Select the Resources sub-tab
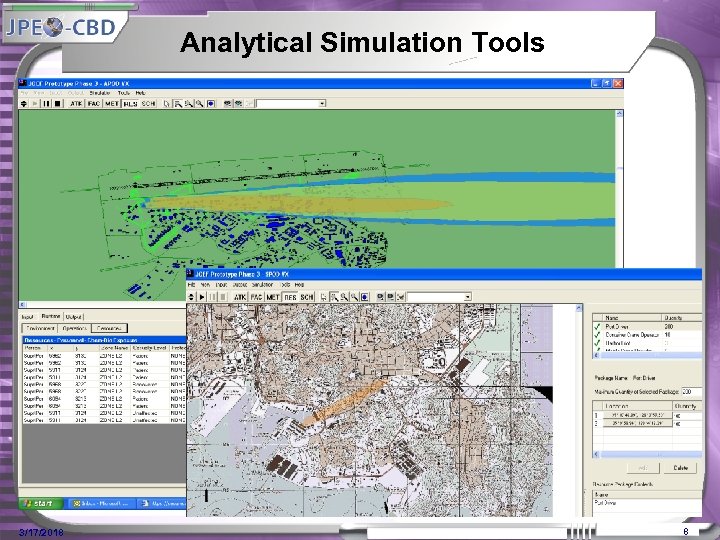Viewport: 720px width, 540px height. coord(109,328)
